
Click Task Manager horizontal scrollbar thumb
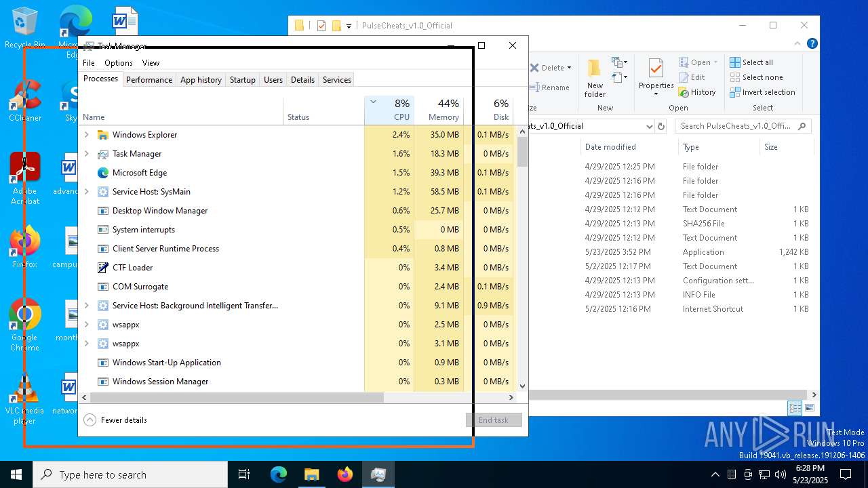(237, 398)
